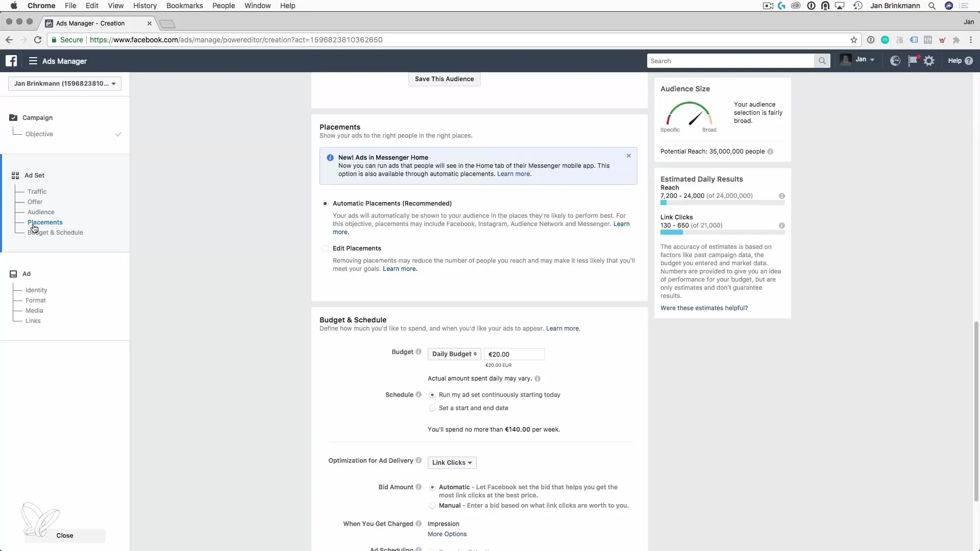Click the Potential Reach info icon
Viewport: 980px width, 551px height.
pos(770,152)
